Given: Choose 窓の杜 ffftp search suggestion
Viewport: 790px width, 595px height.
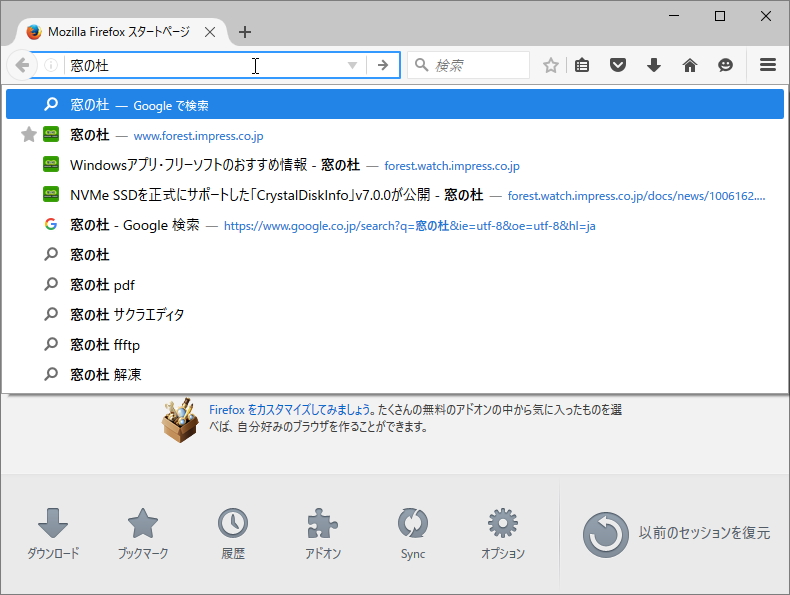Looking at the screenshot, I should (395, 345).
